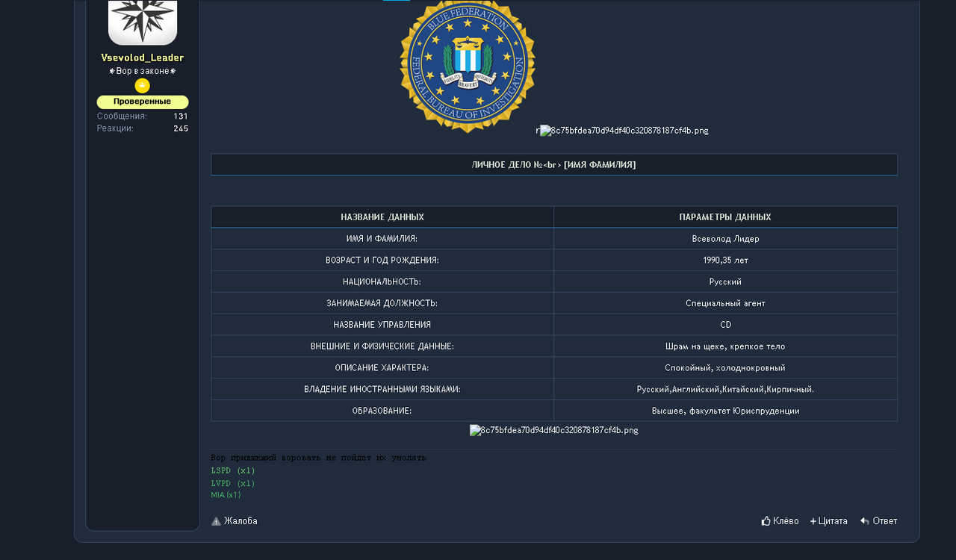Reply to the post with the Ответ button
Screen dimensions: 956x560
pyautogui.click(x=879, y=521)
